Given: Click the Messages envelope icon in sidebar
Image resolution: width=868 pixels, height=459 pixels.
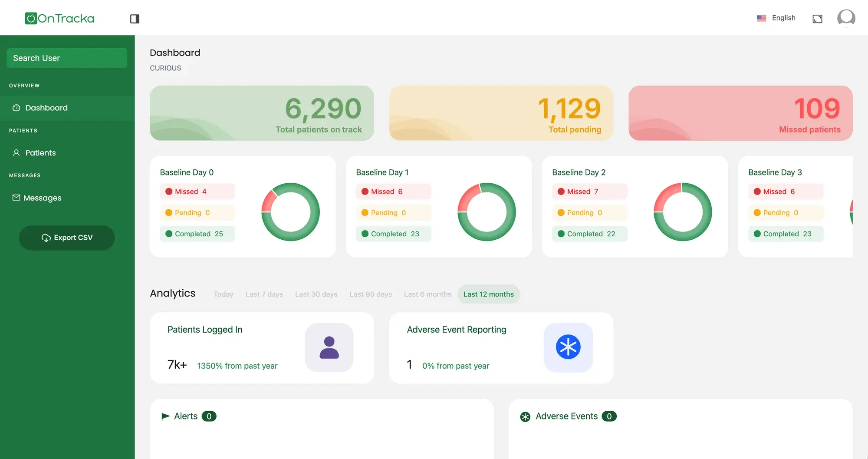Looking at the screenshot, I should [x=16, y=198].
